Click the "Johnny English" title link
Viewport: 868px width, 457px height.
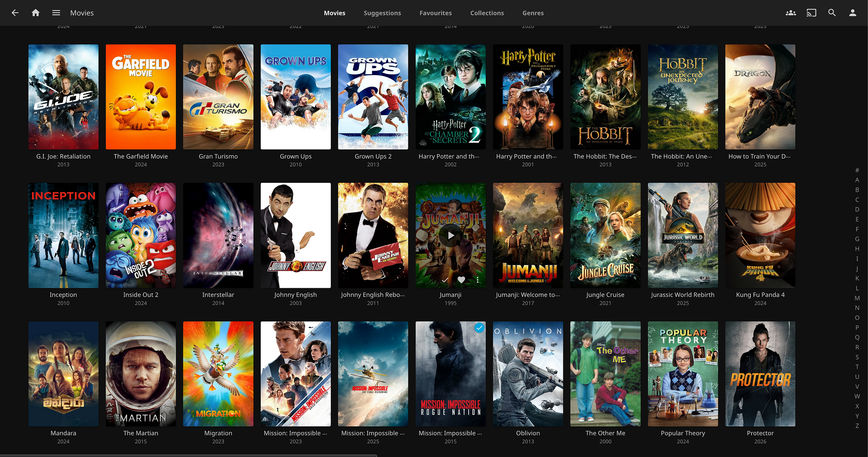click(296, 295)
